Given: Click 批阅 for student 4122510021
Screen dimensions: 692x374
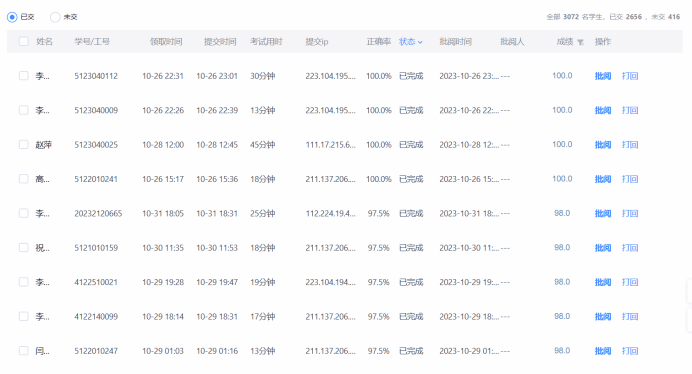Looking at the screenshot, I should 603,282.
